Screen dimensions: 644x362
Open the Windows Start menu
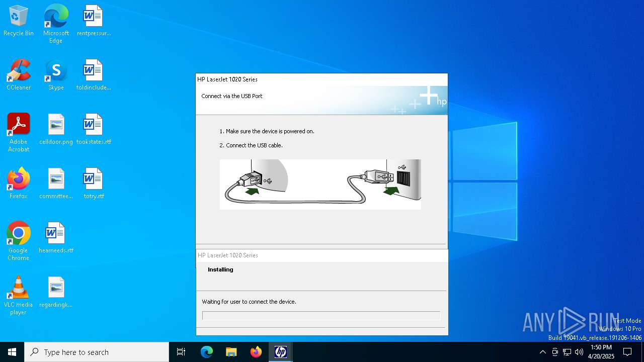[12, 352]
